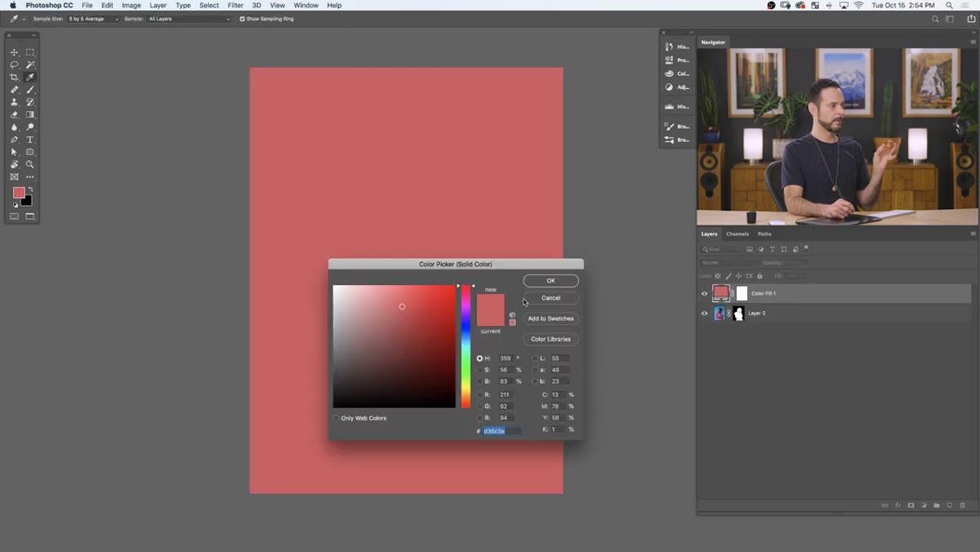The height and width of the screenshot is (552, 980).
Task: Select the Lasso tool
Action: [x=14, y=65]
